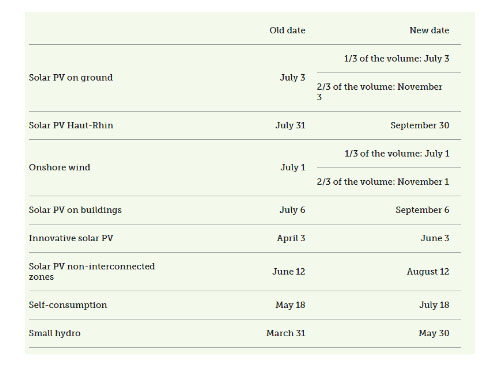Click the "July 3" old date cell
The image size is (490, 370).
(293, 78)
